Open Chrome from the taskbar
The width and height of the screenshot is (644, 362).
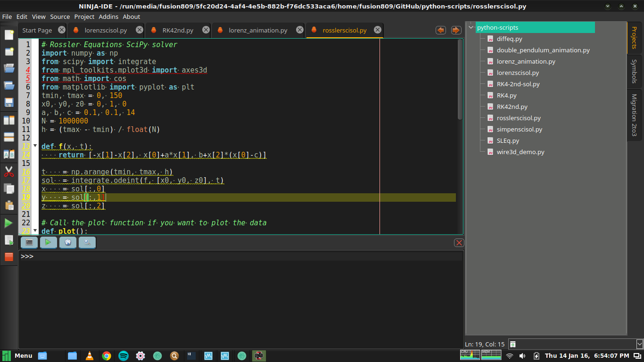click(x=107, y=356)
